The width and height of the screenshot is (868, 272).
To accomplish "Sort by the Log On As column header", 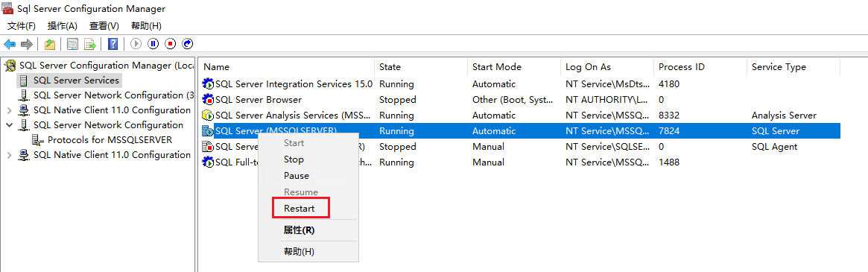I will click(x=606, y=67).
